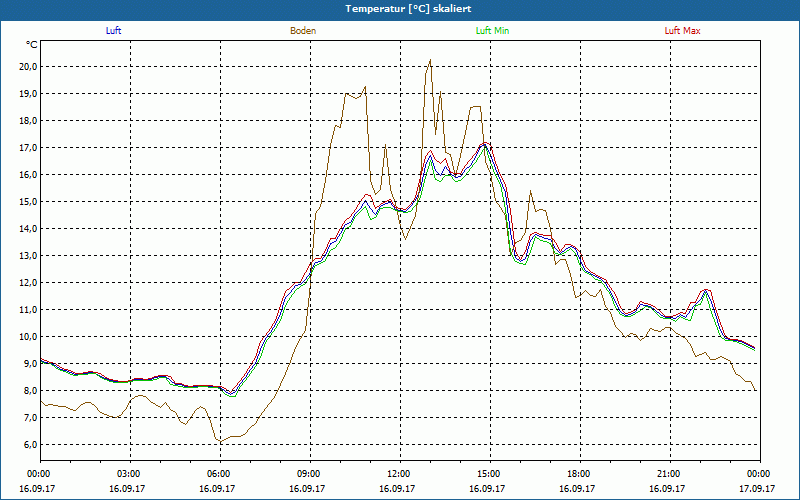Click the 17.09.17 date label
800x500 pixels.
click(759, 488)
